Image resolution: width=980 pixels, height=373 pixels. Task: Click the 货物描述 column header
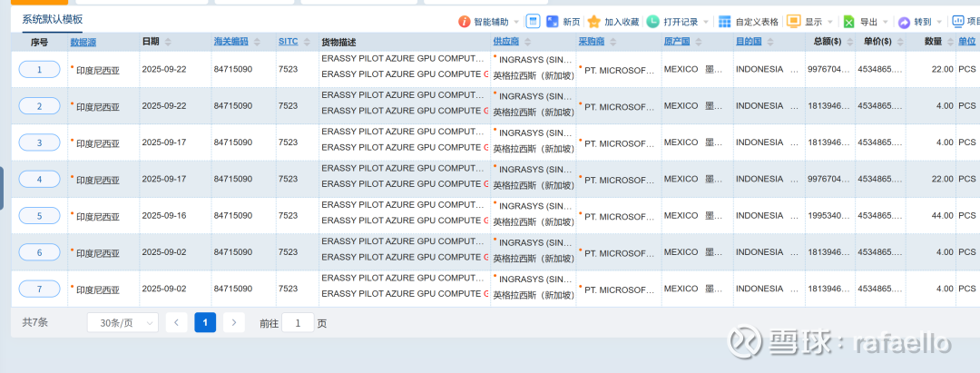338,42
